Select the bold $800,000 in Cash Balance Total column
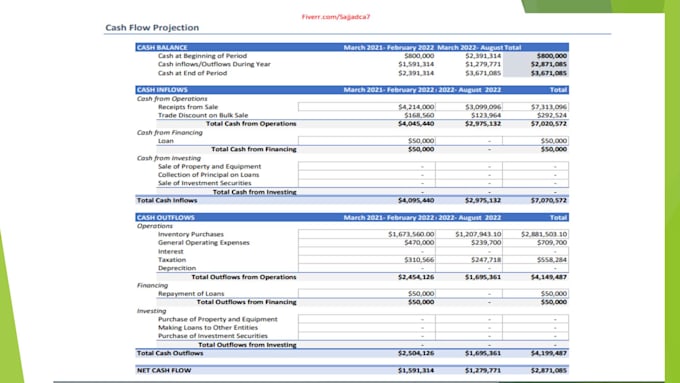 pos(552,56)
